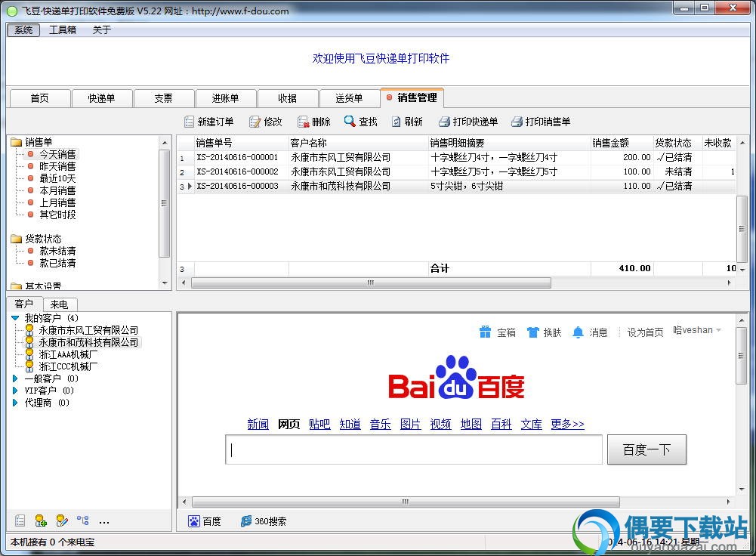Switch to the 支票 tab
This screenshot has height=556, width=756.
164,98
